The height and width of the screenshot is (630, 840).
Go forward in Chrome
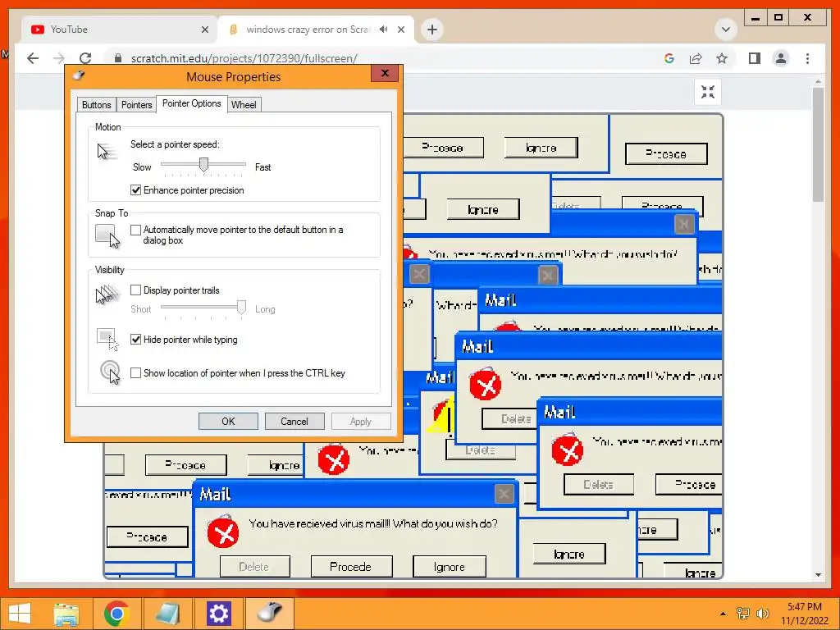59,58
